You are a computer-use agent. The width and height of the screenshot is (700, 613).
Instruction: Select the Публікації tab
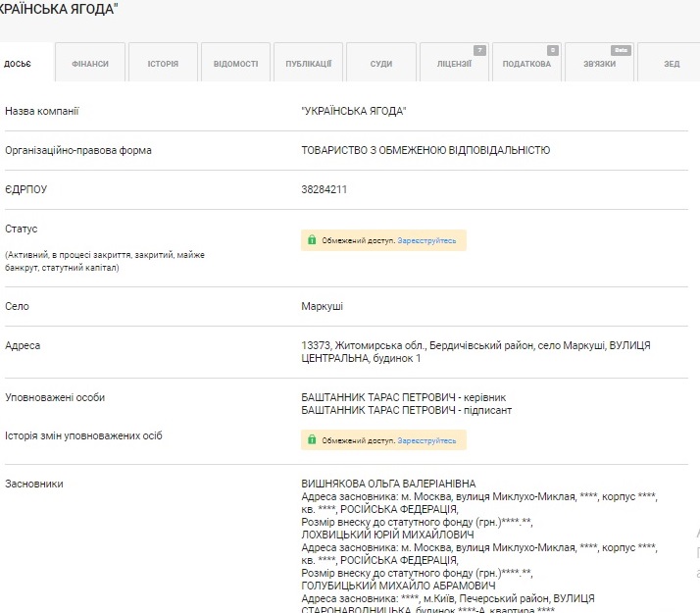click(309, 64)
